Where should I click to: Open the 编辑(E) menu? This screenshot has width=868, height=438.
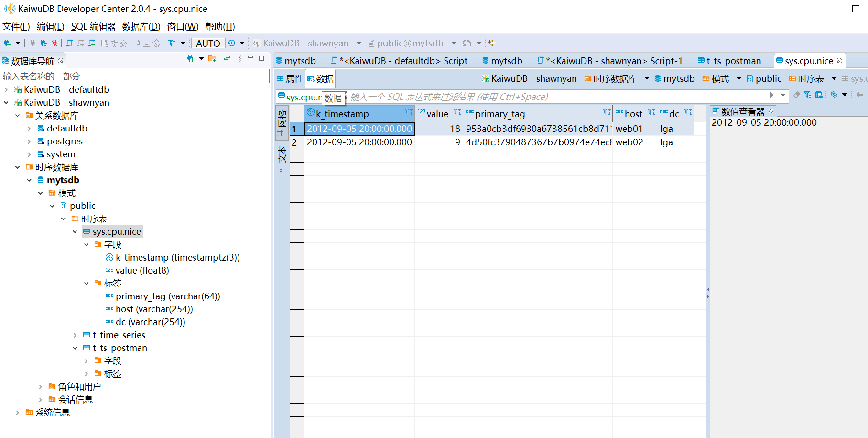[x=51, y=27]
